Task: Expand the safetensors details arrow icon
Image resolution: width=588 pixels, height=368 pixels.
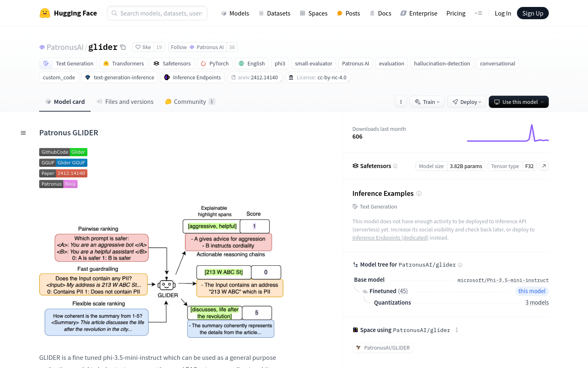Action: [544, 166]
